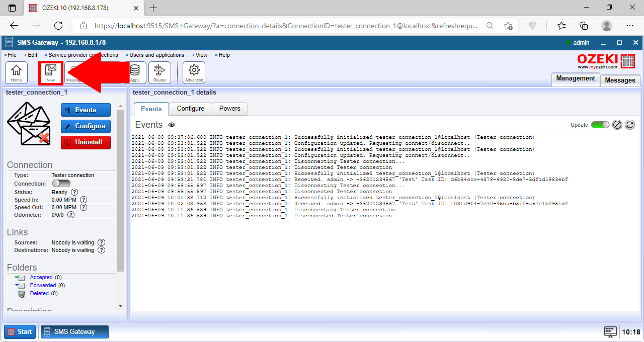The image size is (644, 342).
Task: Click the left panel scrollbar up arrow
Action: pyautogui.click(x=120, y=106)
